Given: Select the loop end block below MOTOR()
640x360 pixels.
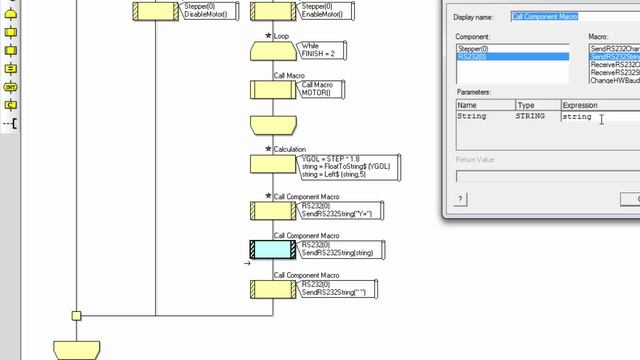Looking at the screenshot, I should pyautogui.click(x=273, y=125).
